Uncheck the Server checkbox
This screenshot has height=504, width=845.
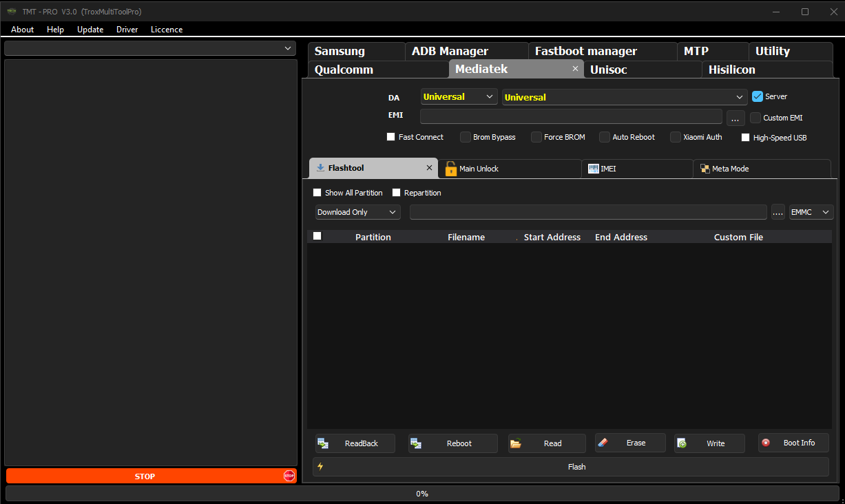pos(758,96)
